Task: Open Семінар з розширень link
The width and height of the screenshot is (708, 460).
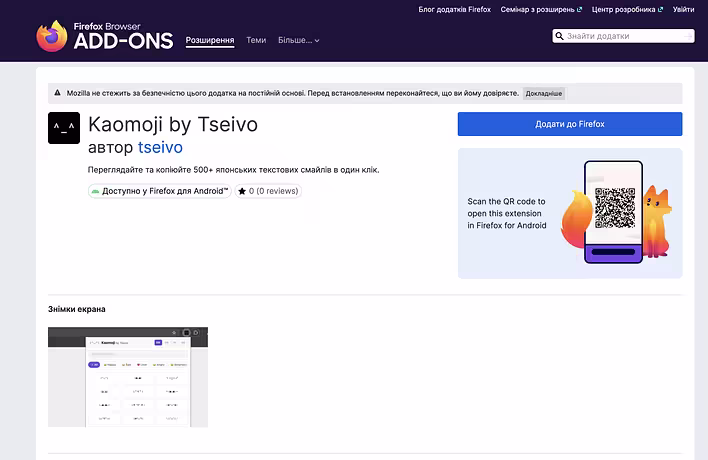Action: (541, 9)
